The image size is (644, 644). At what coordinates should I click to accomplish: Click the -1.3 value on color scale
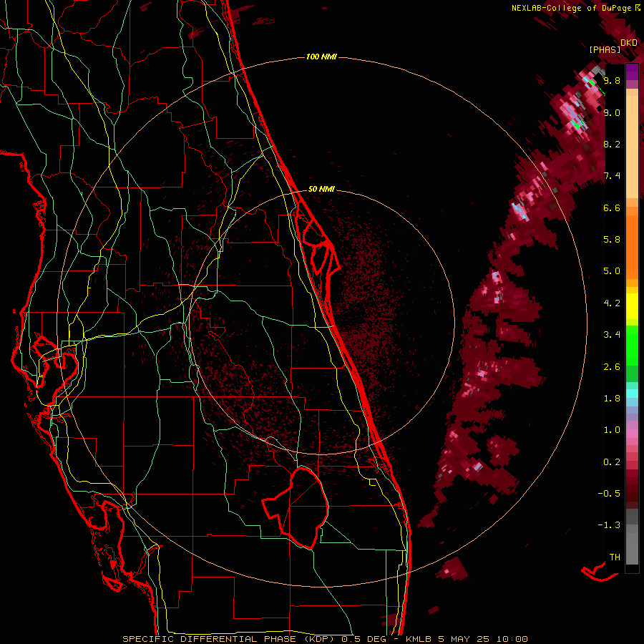[609, 525]
